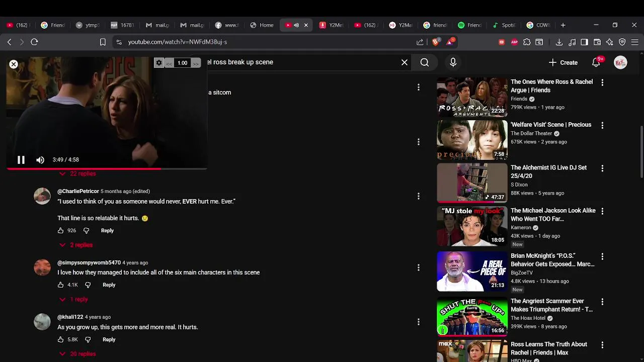Expand 20 replies under khali122's comment
Viewport: 644px width, 362px height.
coord(77,354)
